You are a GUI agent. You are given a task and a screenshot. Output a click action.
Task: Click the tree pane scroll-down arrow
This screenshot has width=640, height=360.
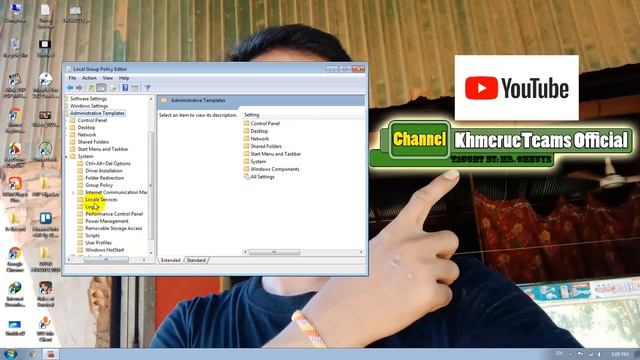click(151, 253)
